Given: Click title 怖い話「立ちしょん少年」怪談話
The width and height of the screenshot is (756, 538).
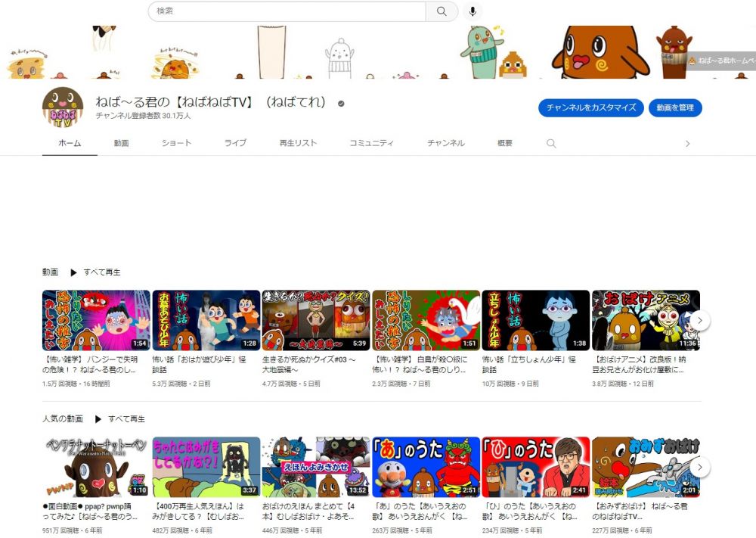Looking at the screenshot, I should click(x=529, y=364).
